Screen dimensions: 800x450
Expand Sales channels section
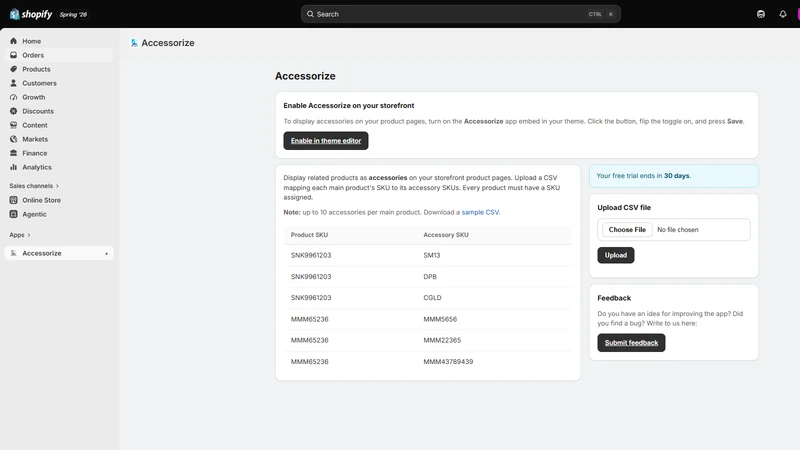(x=34, y=186)
